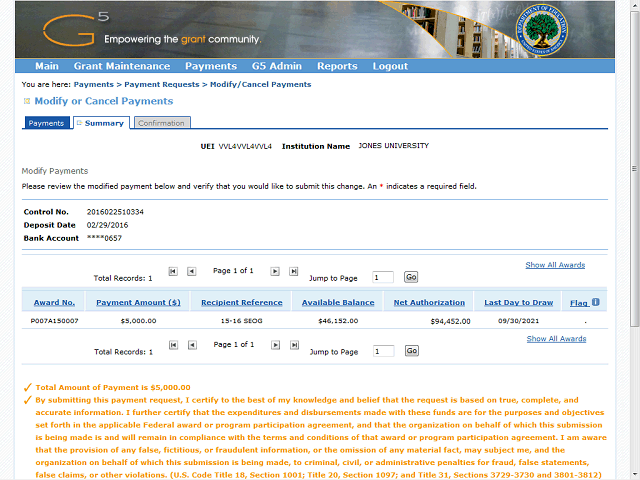This screenshot has width=640, height=480.
Task: Sort by Recipient Reference column
Action: click(x=242, y=302)
